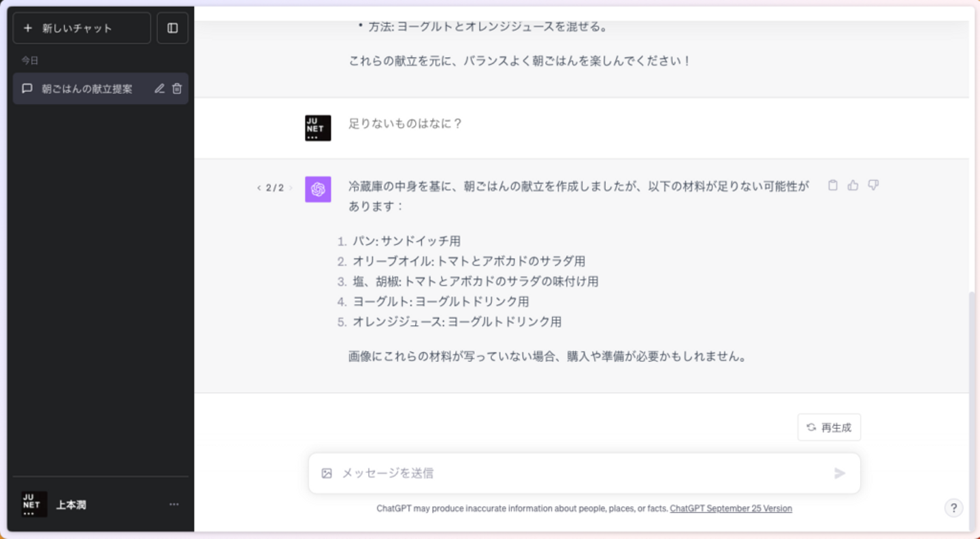The image size is (980, 539).
Task: Click the line 方法: ヨーグルトとオレンジジュースを混ぜる。
Action: (488, 27)
